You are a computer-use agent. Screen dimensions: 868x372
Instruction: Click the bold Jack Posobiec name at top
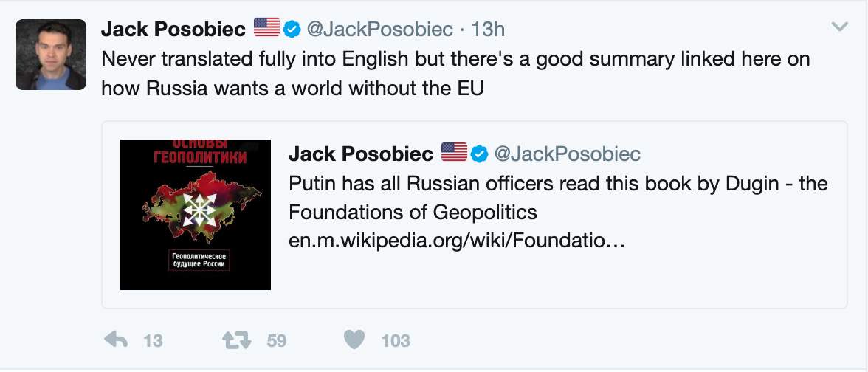[174, 29]
